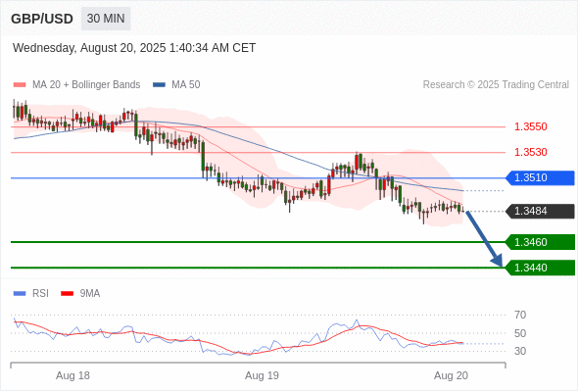Image resolution: width=578 pixels, height=392 pixels.
Task: Click the green 1.3460 support tag
Action: 540,242
